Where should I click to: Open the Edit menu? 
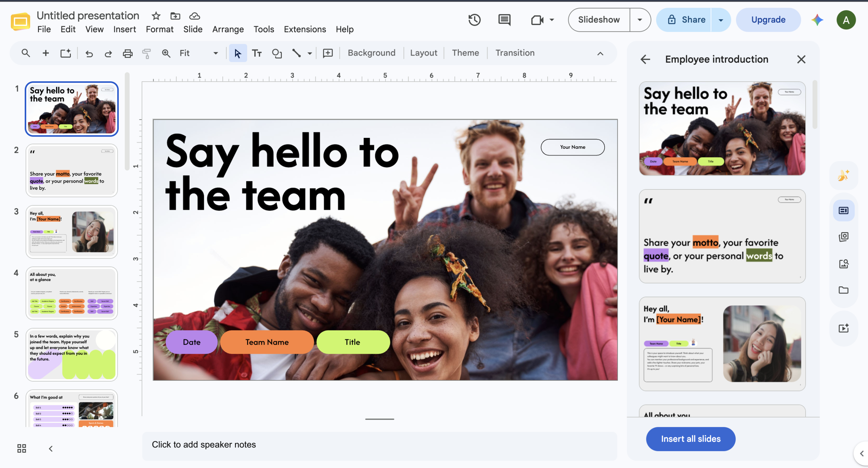68,29
